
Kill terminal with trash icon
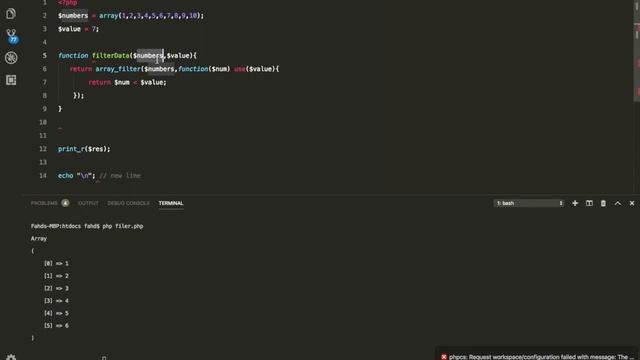pos(603,203)
